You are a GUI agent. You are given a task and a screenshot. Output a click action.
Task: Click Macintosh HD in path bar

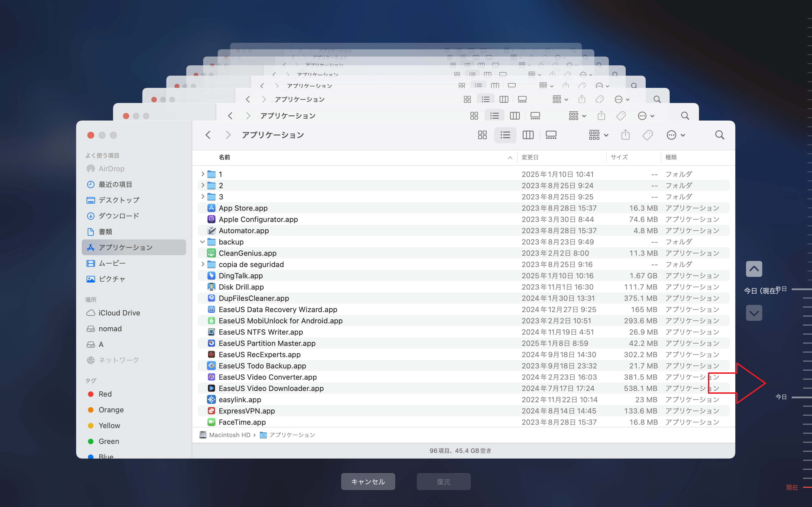(230, 435)
